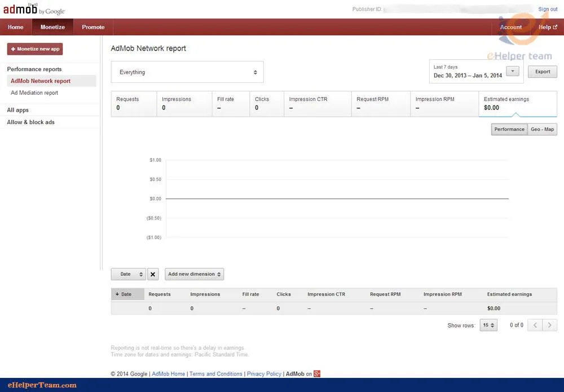The width and height of the screenshot is (564, 392).
Task: Open Allow & block ads section
Action: pos(31,122)
